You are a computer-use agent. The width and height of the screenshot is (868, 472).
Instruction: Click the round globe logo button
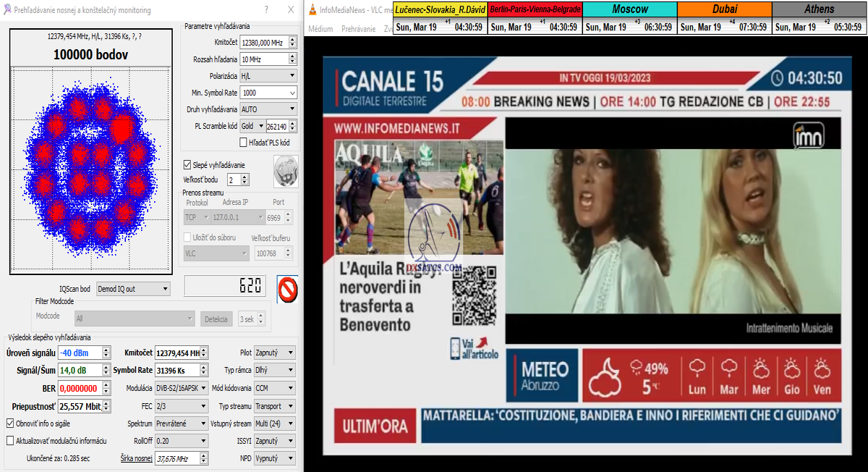pyautogui.click(x=286, y=171)
